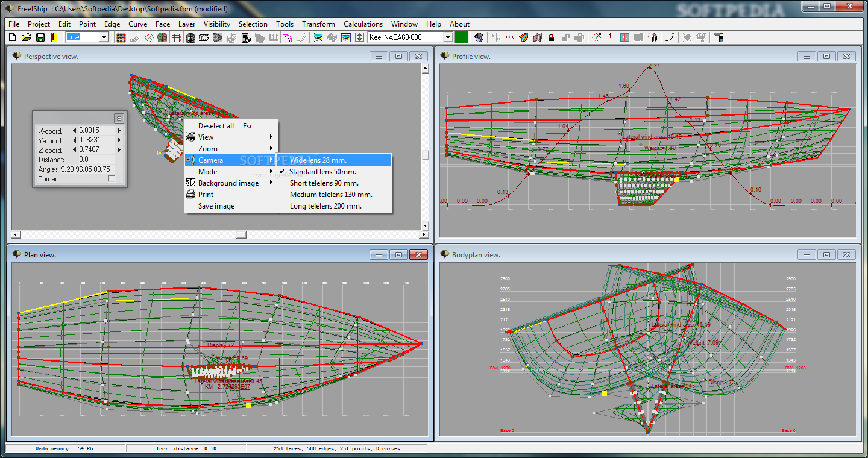Tick the Corner checkbox in the coordinates panel
868x458 pixels.
(111, 179)
